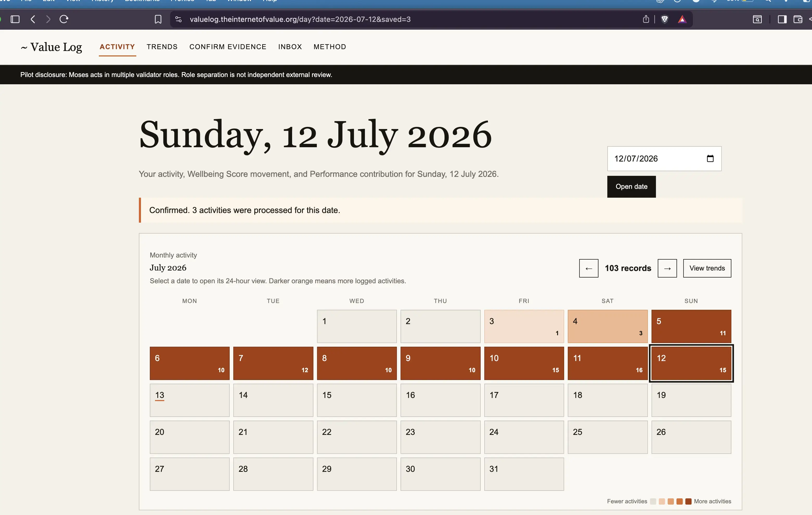Click the Value Log logo link
The height and width of the screenshot is (515, 812).
pyautogui.click(x=51, y=47)
